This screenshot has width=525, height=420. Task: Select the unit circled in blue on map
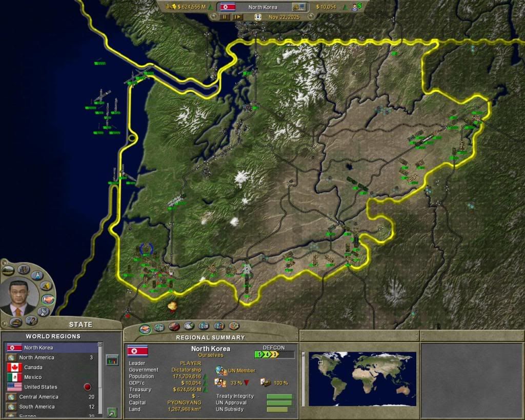tap(146, 249)
